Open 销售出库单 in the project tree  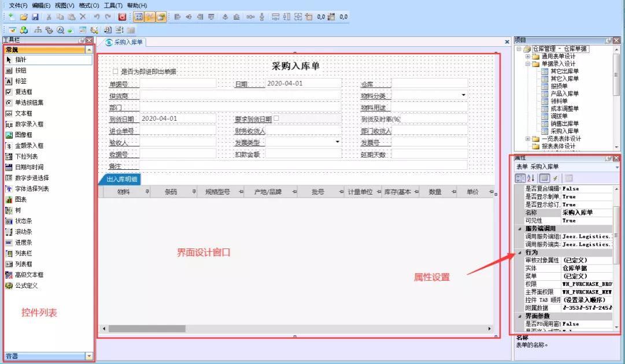pyautogui.click(x=564, y=124)
